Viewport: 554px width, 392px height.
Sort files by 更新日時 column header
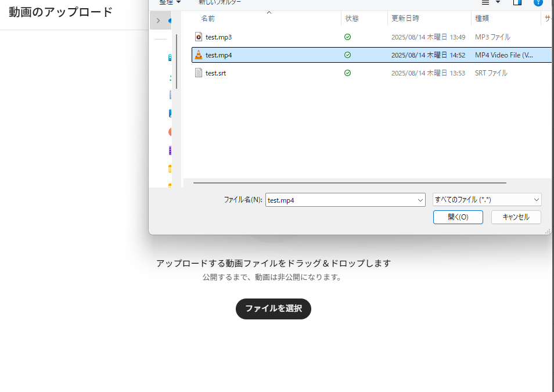click(405, 19)
